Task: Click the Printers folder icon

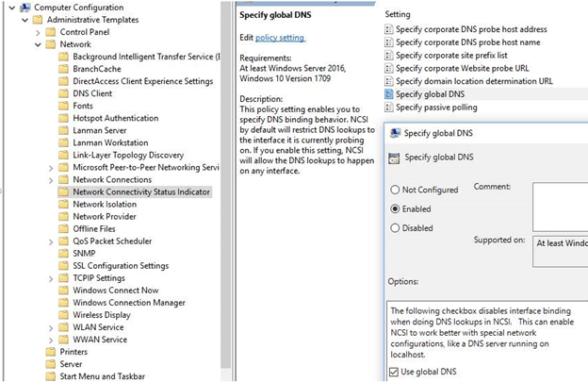Action: [x=50, y=352]
